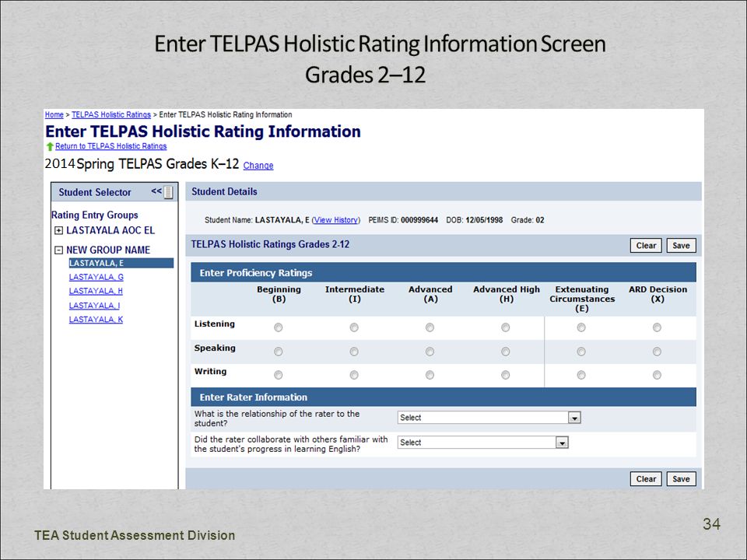747x560 pixels.
Task: Select Advanced rating for Listening
Action: [x=430, y=327]
